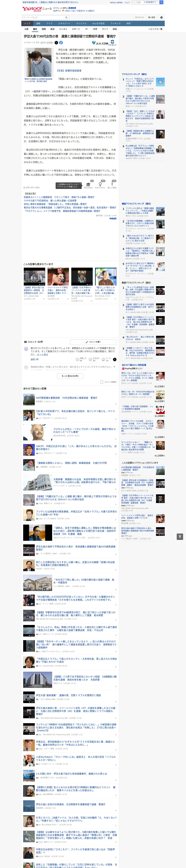
Task: Click the scroll-to-top arrow button
Action: click(180, 536)
